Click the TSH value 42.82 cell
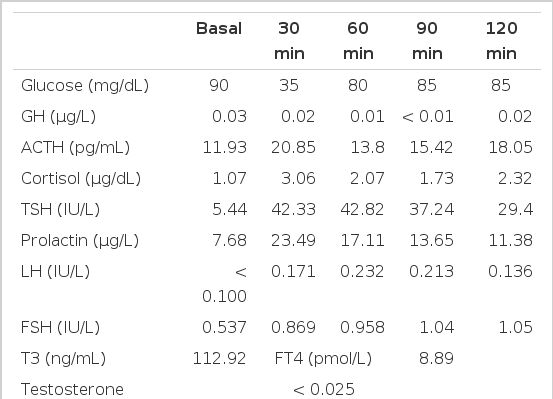Image resolution: width=553 pixels, height=399 pixels. [362, 210]
